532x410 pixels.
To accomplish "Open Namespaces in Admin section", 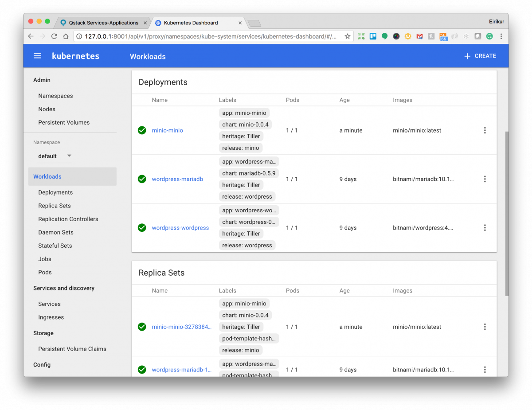I will point(55,96).
